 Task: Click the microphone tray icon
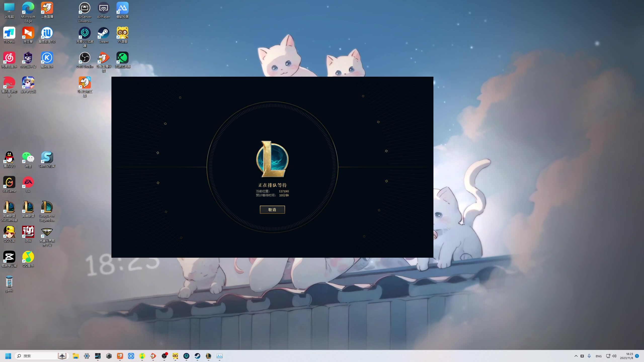tap(589, 356)
